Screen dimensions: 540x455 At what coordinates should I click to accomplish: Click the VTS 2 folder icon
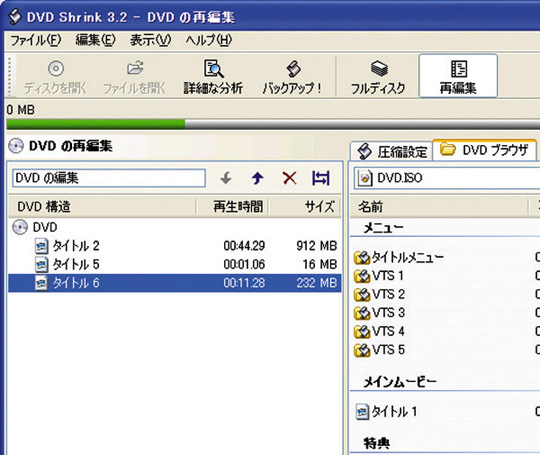coord(362,295)
